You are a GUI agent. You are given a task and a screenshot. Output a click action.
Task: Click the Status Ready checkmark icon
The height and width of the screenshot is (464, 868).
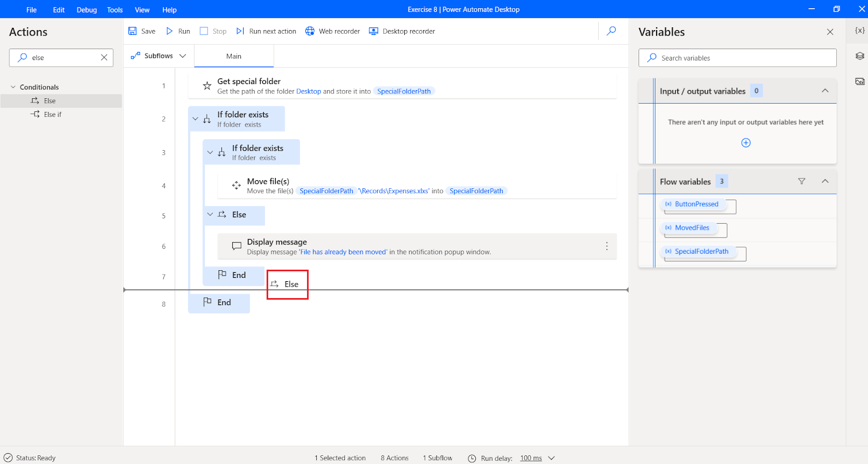8,458
